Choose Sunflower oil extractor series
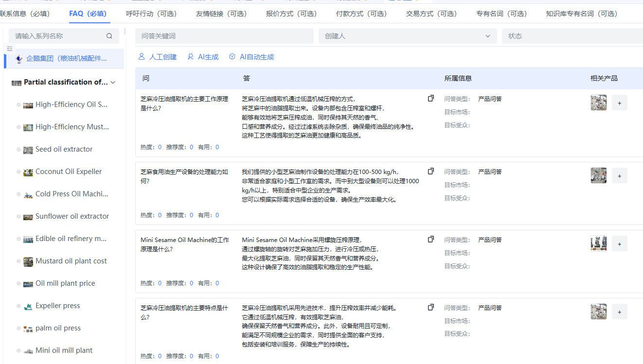Screen dimensions: 643x364 coord(72,216)
